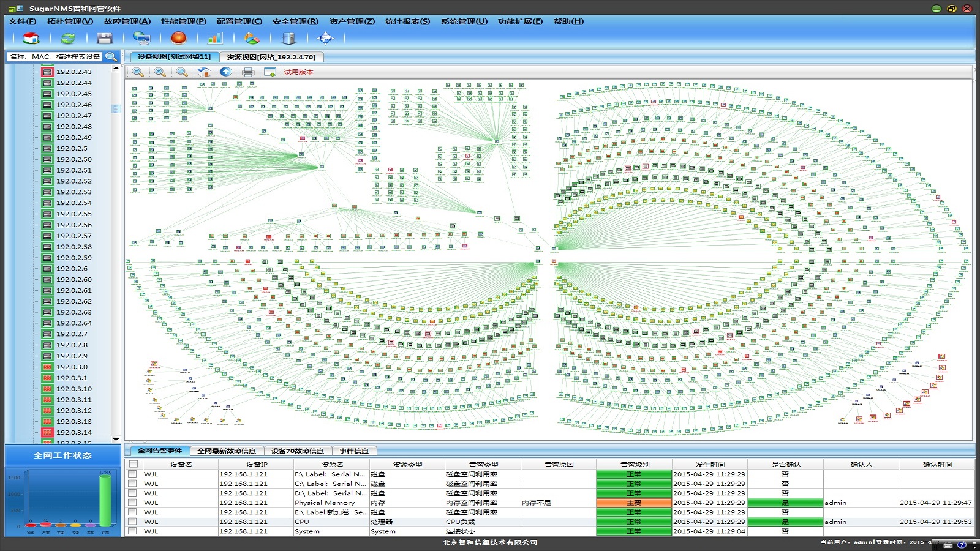Click the globe with arrows icon

[326, 38]
